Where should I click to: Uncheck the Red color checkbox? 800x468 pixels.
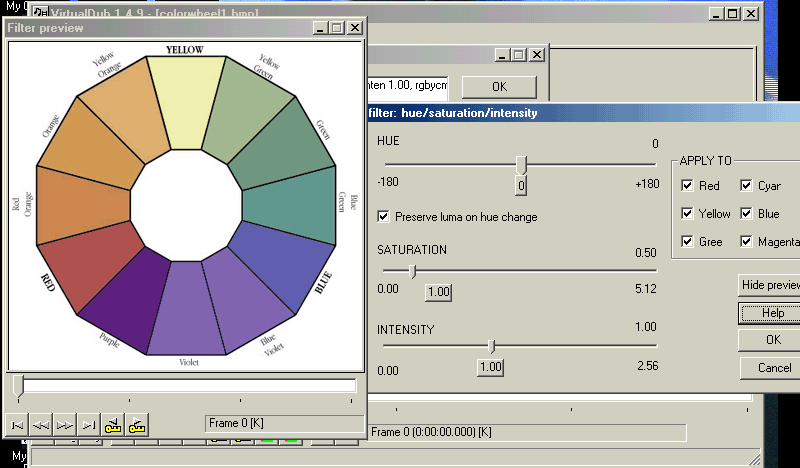coord(686,186)
